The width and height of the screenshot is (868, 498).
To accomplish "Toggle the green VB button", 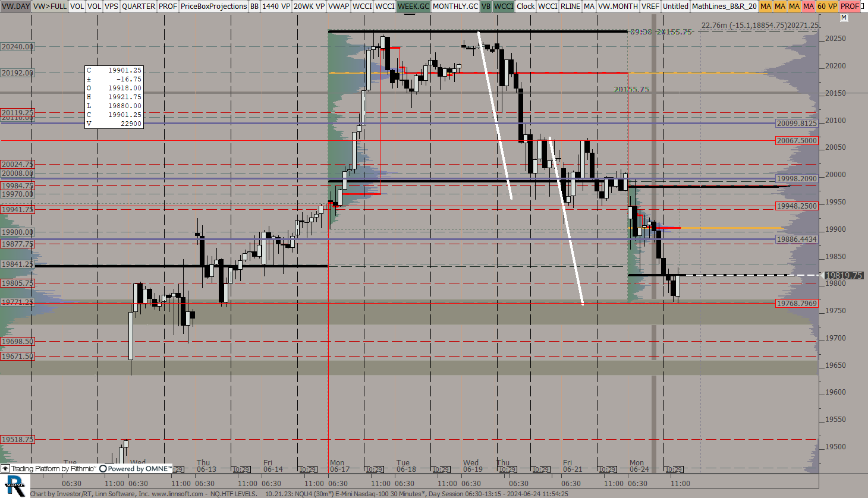I will coord(486,6).
